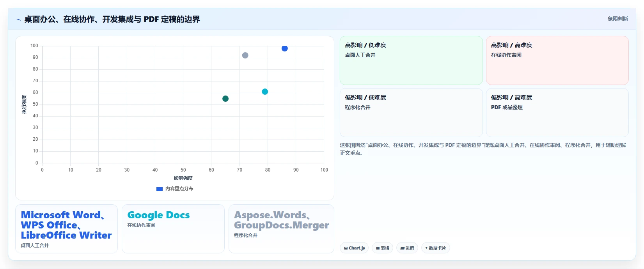This screenshot has width=644, height=269.
Task: Click the 在线协作审阅 text in pink card
Action: [506, 55]
